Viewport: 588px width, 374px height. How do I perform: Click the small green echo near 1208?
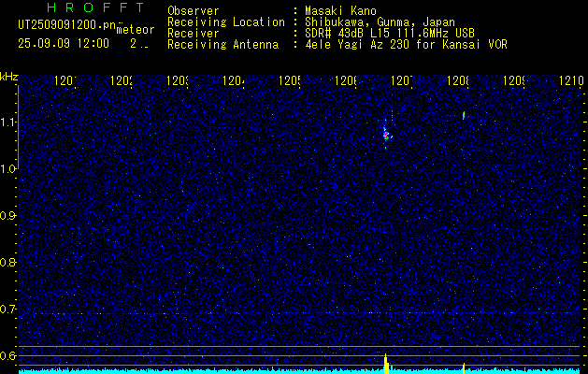point(464,115)
